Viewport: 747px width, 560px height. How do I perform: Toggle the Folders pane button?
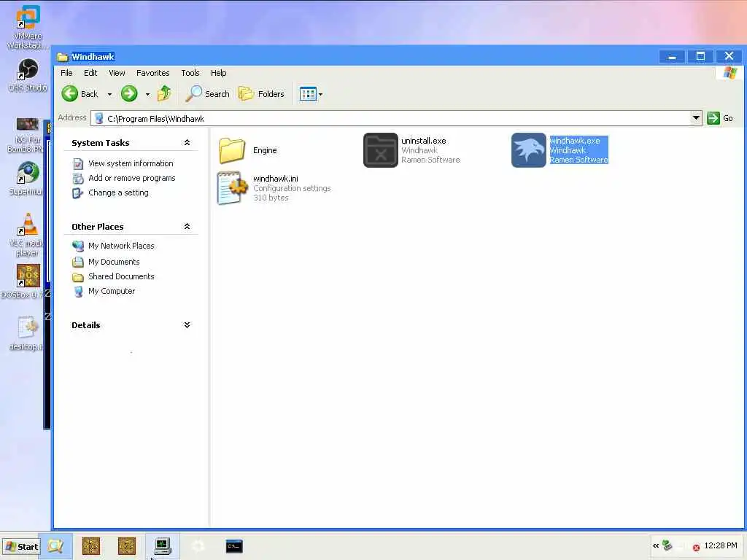(262, 94)
